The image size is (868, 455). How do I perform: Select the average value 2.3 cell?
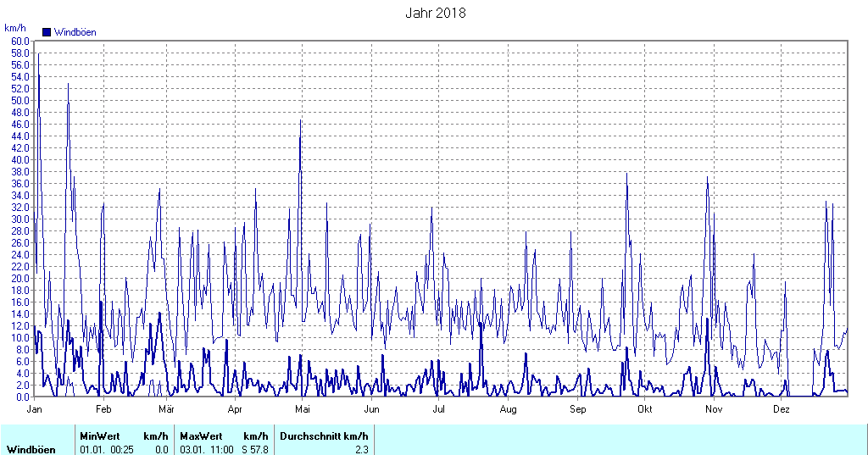[x=361, y=449]
